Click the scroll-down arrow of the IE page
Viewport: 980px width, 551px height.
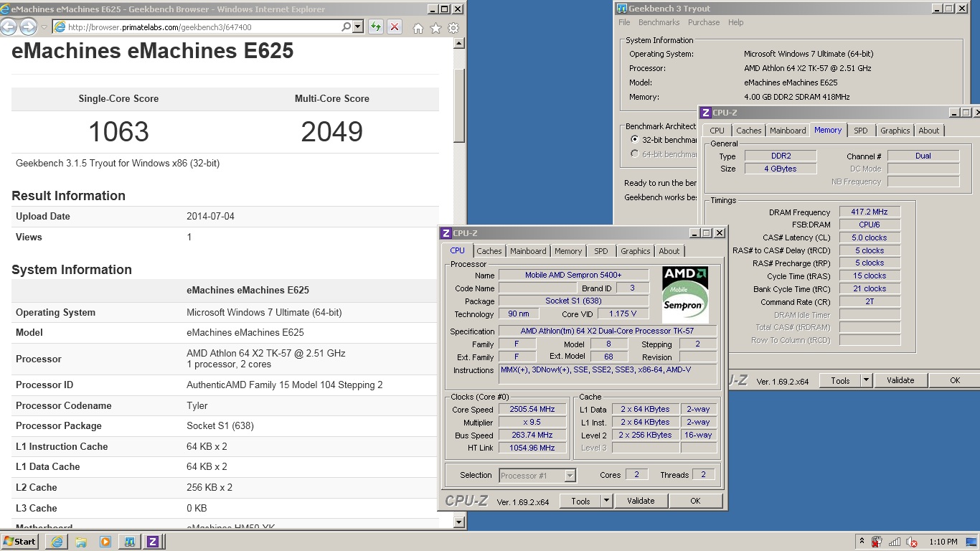pyautogui.click(x=459, y=523)
